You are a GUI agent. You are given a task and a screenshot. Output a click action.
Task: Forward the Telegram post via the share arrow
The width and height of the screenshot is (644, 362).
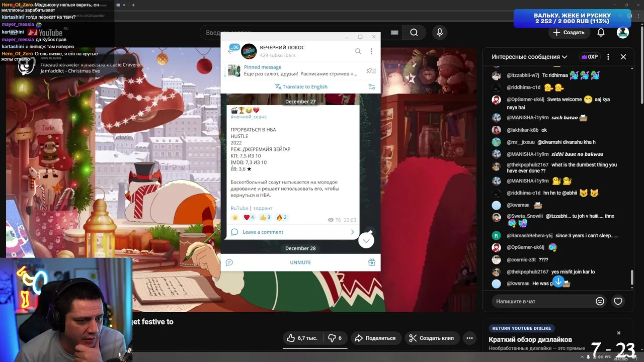(x=370, y=232)
